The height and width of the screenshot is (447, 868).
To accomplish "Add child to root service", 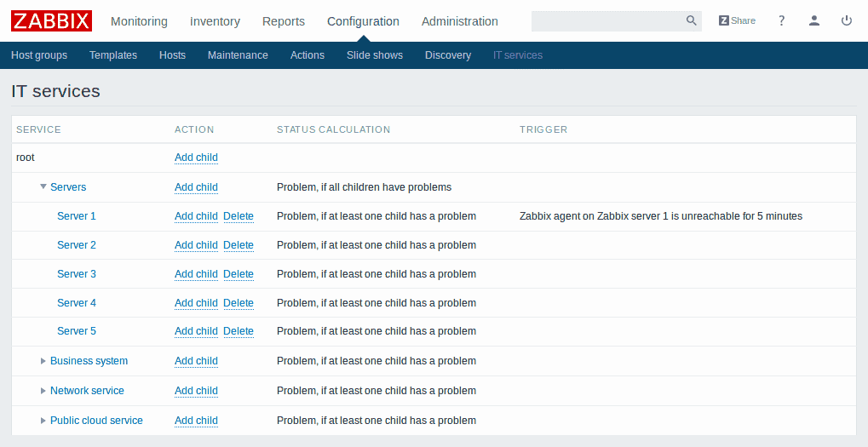I will click(x=196, y=158).
